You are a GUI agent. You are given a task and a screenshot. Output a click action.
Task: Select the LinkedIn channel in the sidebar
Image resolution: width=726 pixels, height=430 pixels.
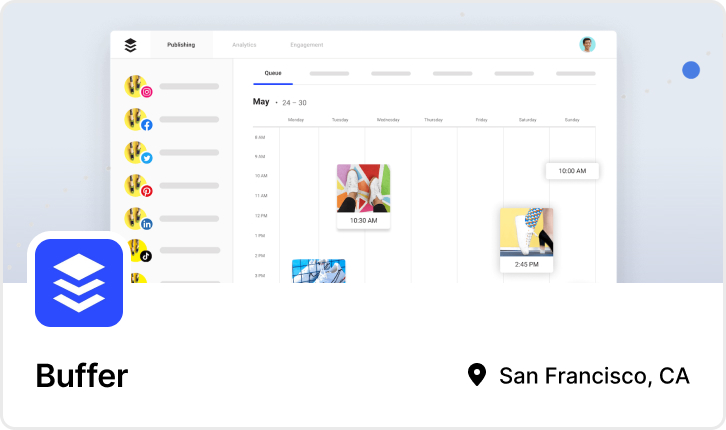pos(171,219)
